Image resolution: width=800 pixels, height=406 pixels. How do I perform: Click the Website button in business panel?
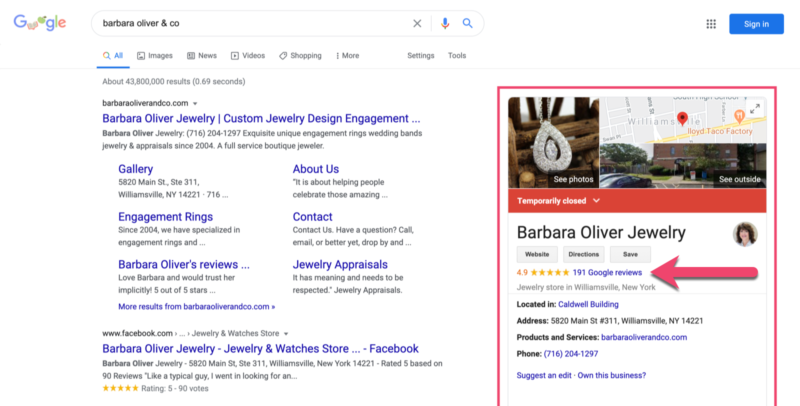click(537, 254)
